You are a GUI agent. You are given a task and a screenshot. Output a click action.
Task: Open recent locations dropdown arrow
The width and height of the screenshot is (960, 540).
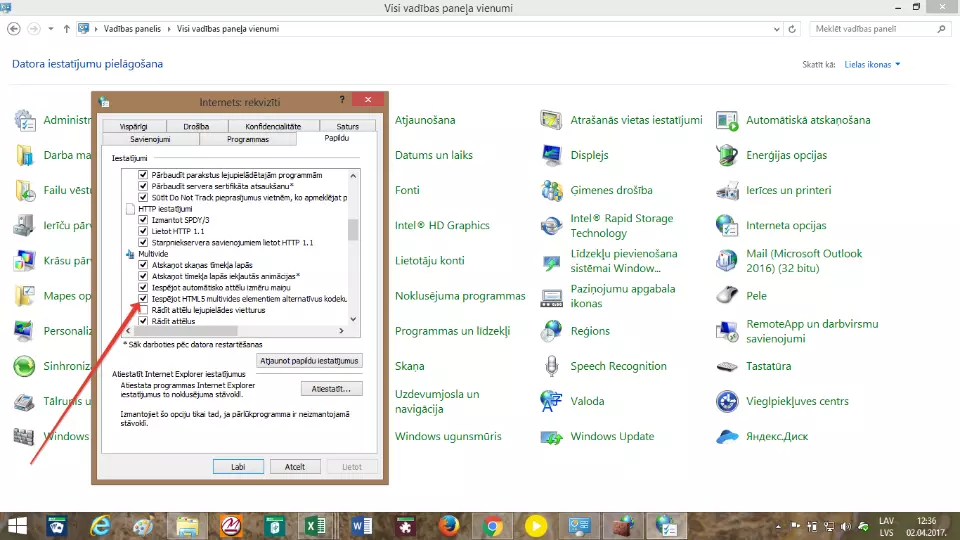pyautogui.click(x=51, y=29)
